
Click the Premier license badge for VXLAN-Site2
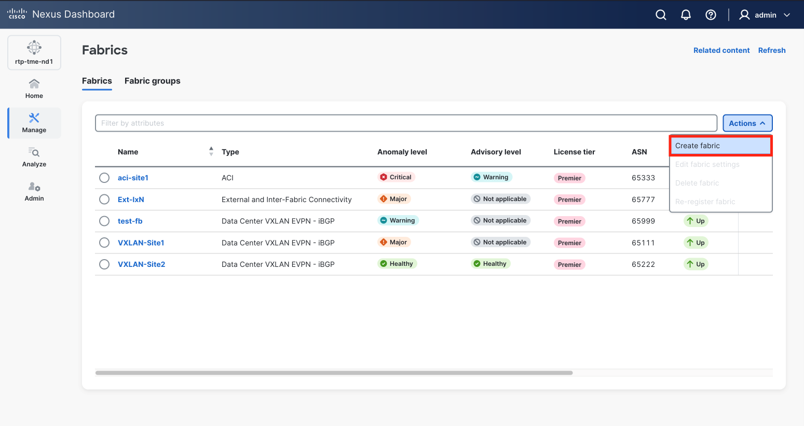(569, 265)
